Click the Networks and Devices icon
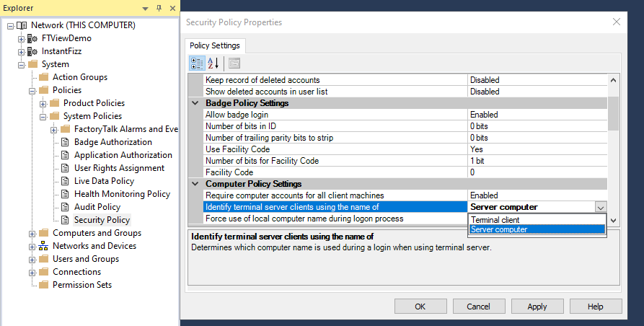This screenshot has width=644, height=326. pos(43,246)
